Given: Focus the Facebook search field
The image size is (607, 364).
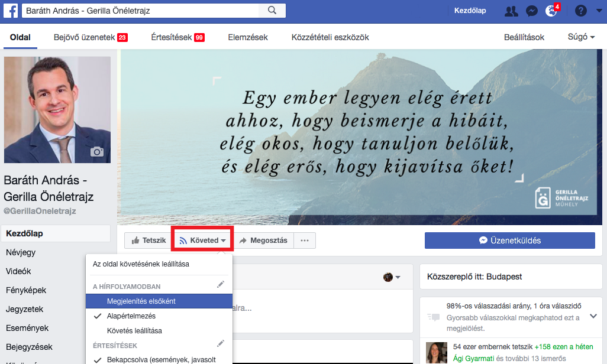Looking at the screenshot, I should tap(141, 11).
